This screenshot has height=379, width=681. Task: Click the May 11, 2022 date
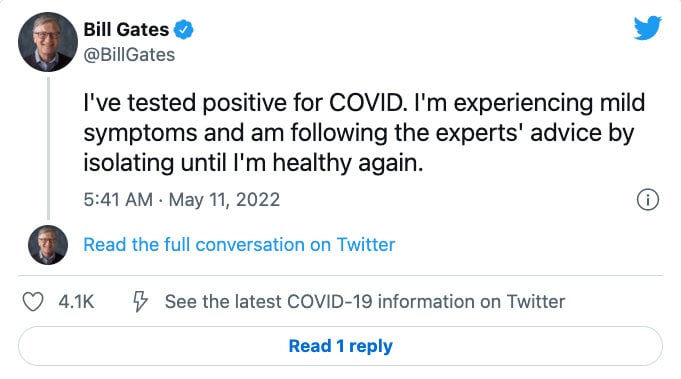tap(224, 200)
